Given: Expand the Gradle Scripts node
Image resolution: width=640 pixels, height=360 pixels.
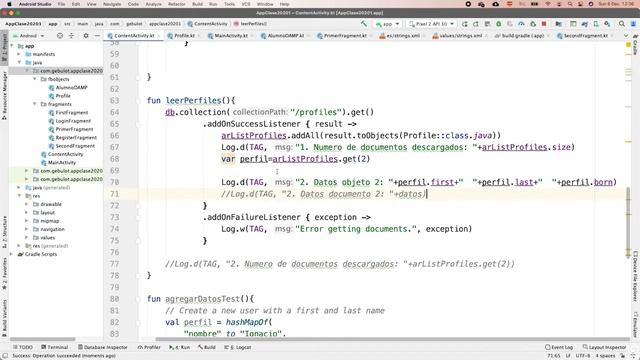Looking at the screenshot, I should 12,254.
